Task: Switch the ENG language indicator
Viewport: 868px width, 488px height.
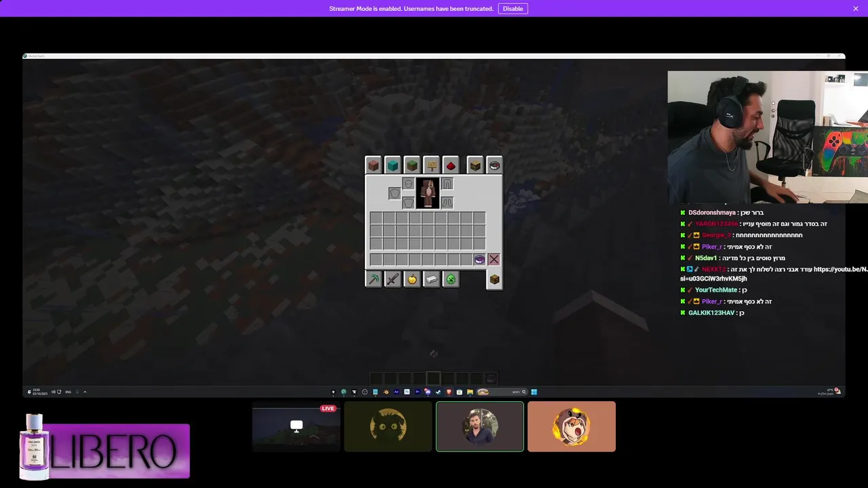Action: pyautogui.click(x=68, y=392)
